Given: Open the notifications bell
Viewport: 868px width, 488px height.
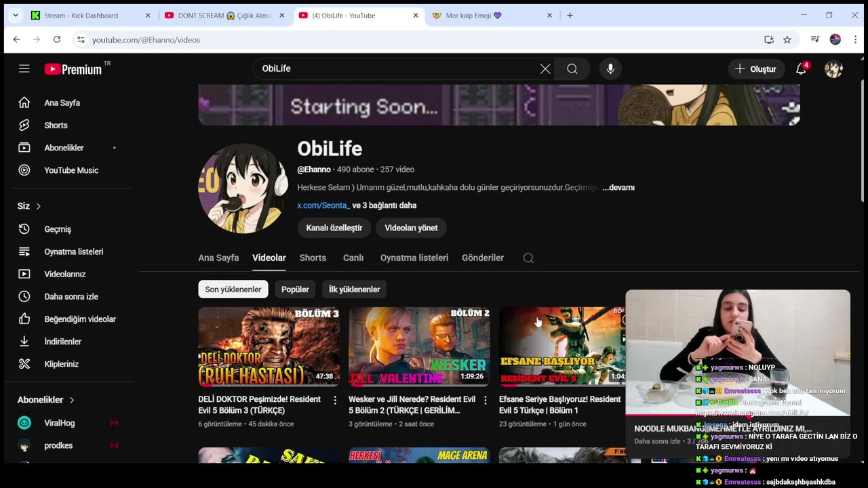Looking at the screenshot, I should (802, 68).
